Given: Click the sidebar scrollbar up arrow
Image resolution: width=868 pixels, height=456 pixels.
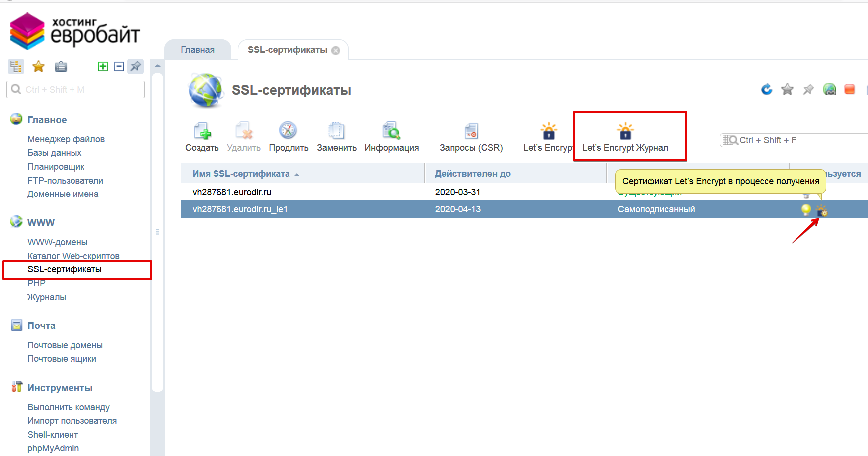Looking at the screenshot, I should click(157, 66).
